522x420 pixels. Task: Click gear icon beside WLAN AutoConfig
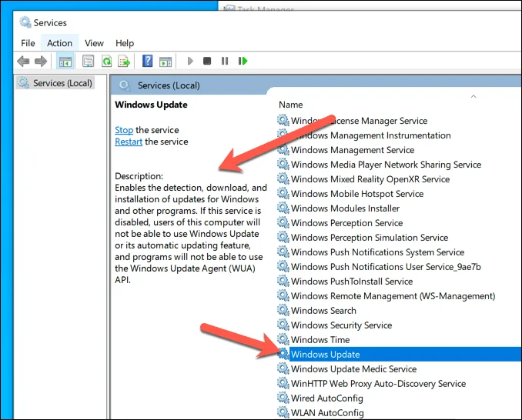pos(283,412)
